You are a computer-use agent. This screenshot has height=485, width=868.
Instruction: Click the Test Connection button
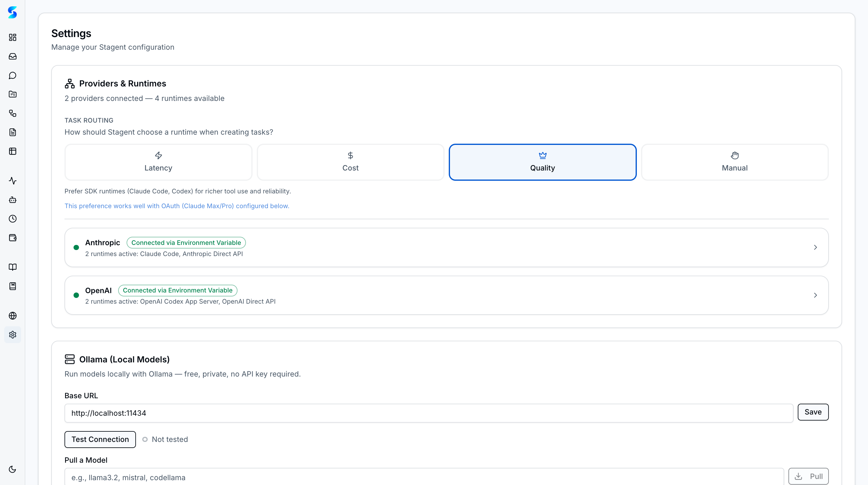point(100,439)
